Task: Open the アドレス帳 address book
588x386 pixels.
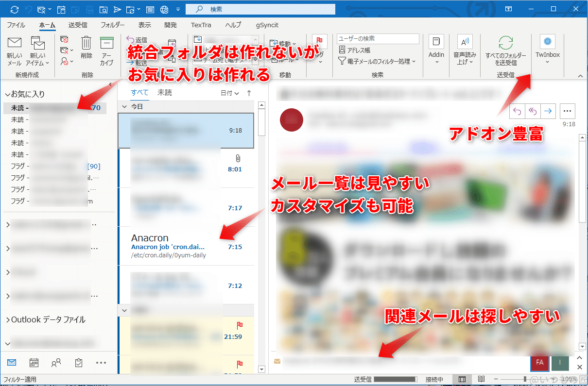Action: 355,50
